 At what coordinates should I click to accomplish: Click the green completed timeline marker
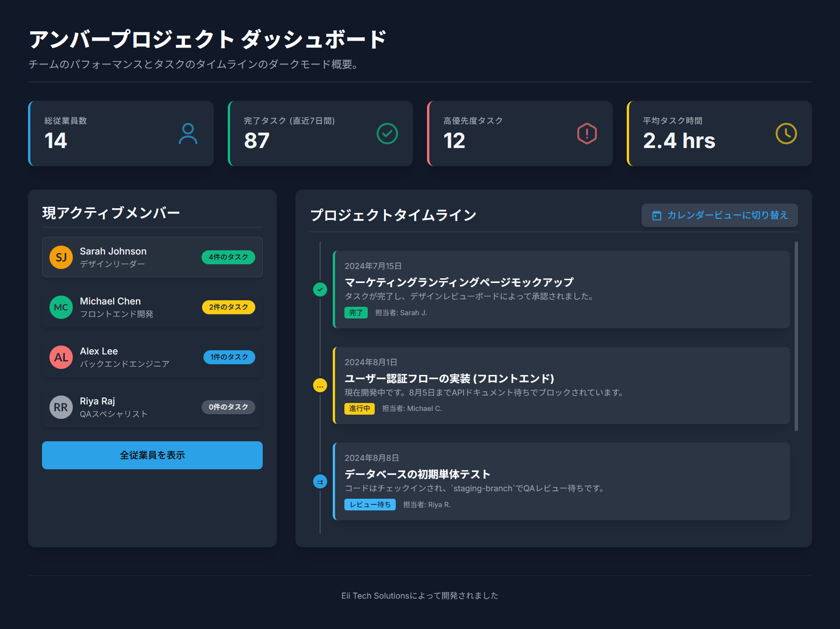point(320,290)
